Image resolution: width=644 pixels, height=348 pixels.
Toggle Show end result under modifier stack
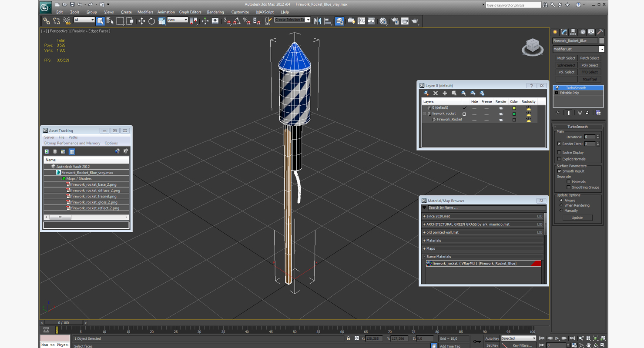(569, 113)
